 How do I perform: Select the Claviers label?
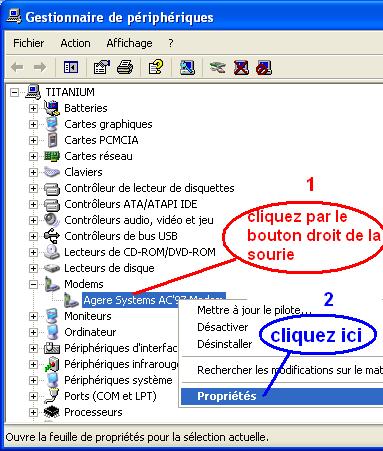83,172
